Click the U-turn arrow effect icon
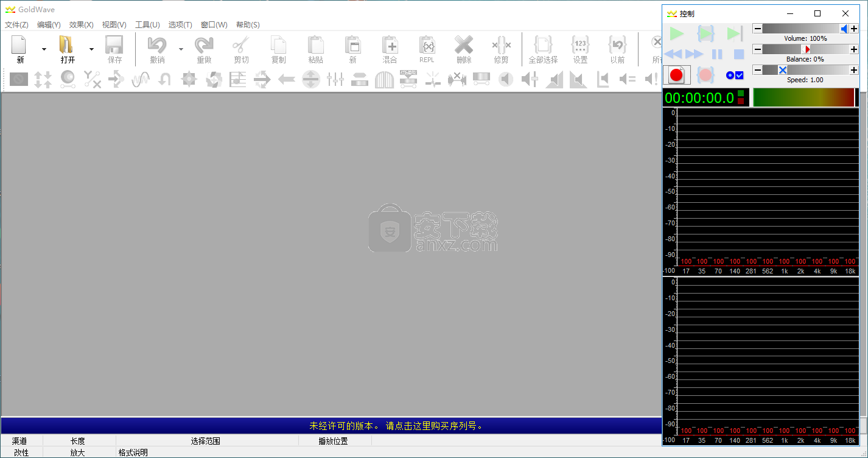 (x=165, y=79)
